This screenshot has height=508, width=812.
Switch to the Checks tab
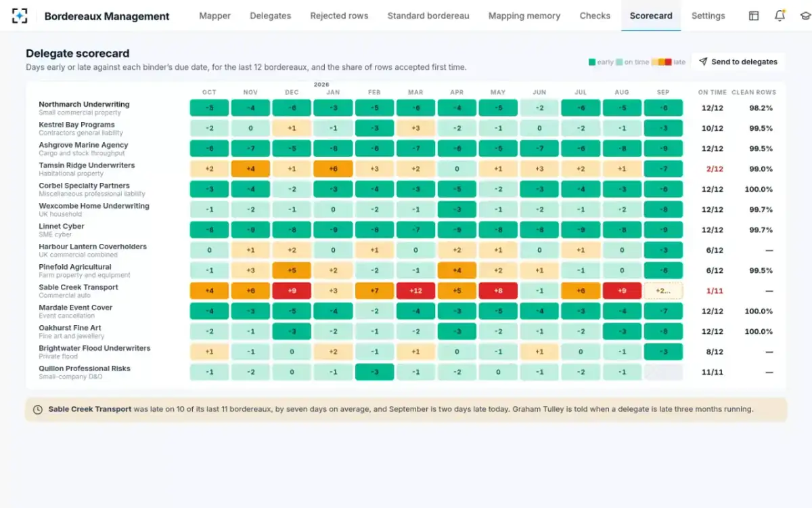(x=595, y=16)
